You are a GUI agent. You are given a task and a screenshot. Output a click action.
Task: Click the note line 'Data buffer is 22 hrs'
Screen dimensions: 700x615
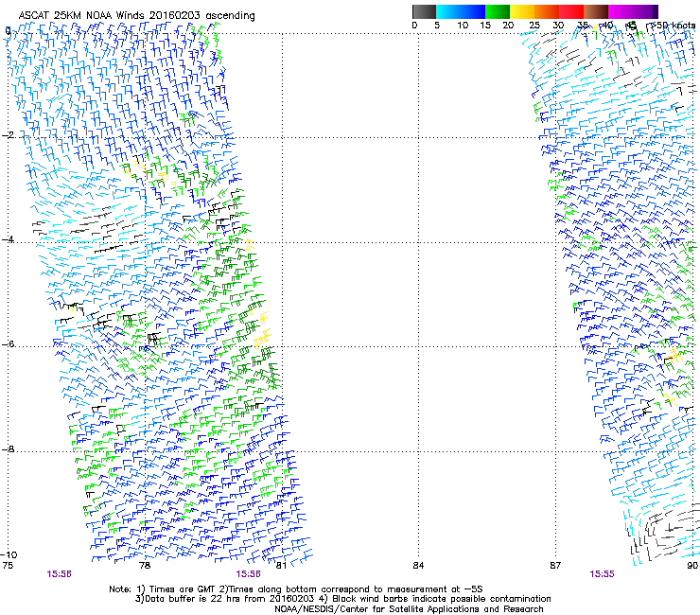coord(342,599)
